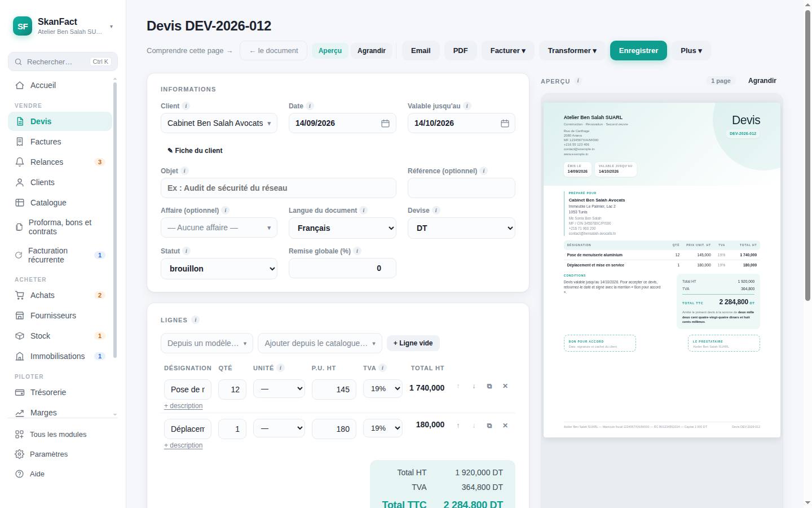812x508 pixels.
Task: Export with the PDF button
Action: pos(461,51)
